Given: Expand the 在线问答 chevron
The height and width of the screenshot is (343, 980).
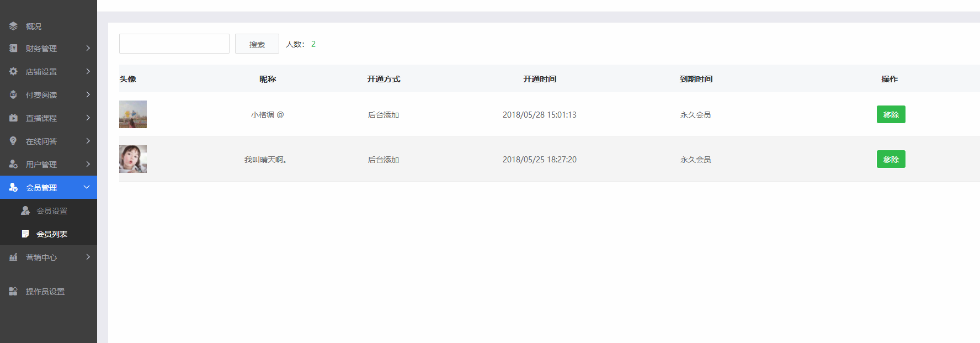Looking at the screenshot, I should [88, 141].
